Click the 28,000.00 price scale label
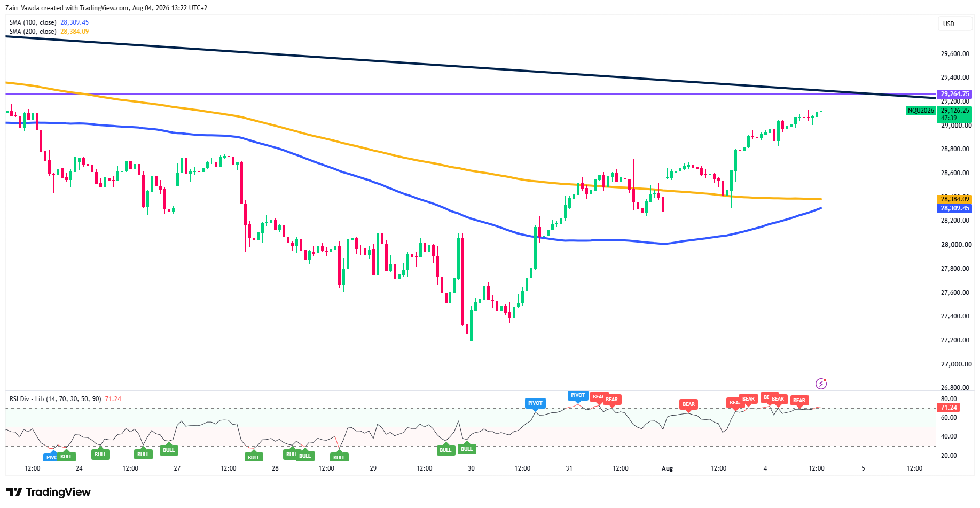The height and width of the screenshot is (508, 980). [955, 245]
